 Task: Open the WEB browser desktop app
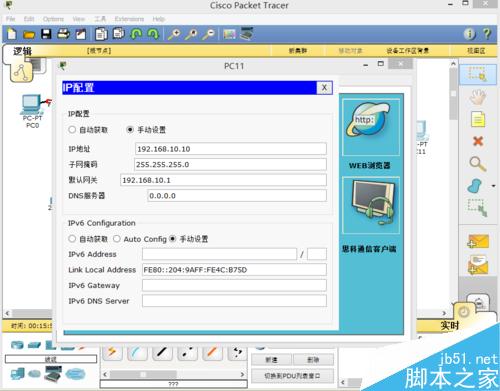(x=371, y=127)
